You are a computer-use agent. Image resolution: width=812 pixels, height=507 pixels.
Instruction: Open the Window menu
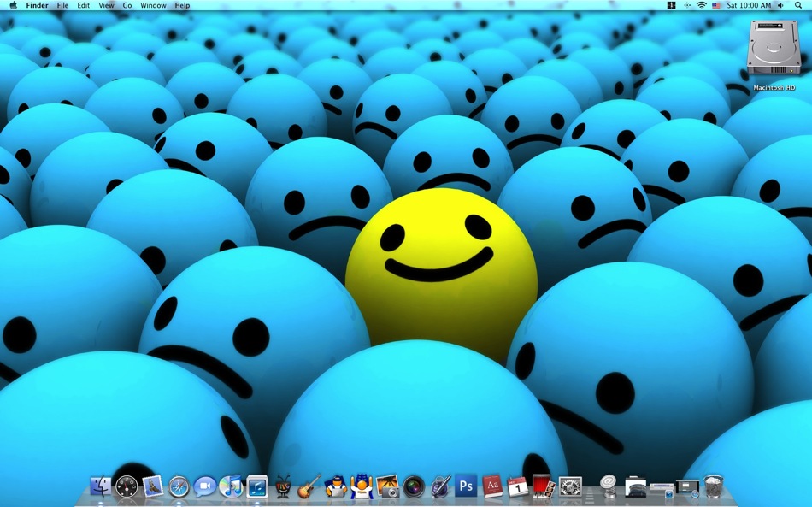click(x=153, y=5)
